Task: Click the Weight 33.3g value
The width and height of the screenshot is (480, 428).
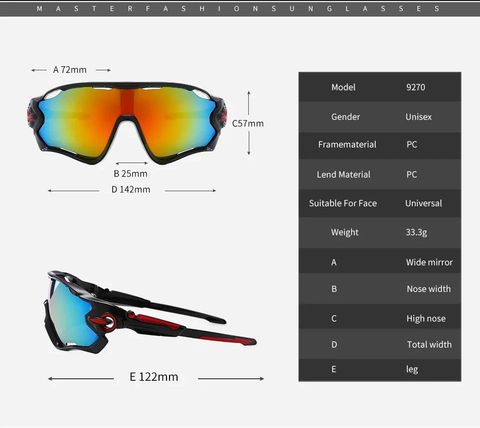Action: 416,232
